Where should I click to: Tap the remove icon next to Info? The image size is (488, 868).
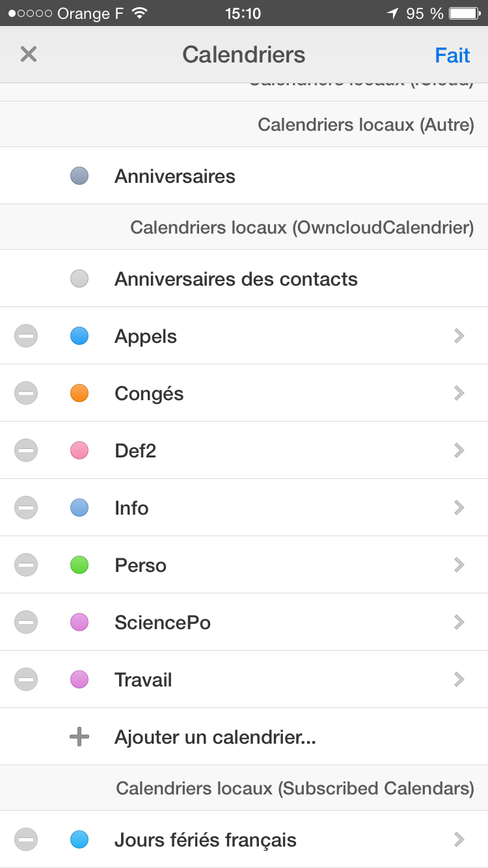[x=26, y=508]
